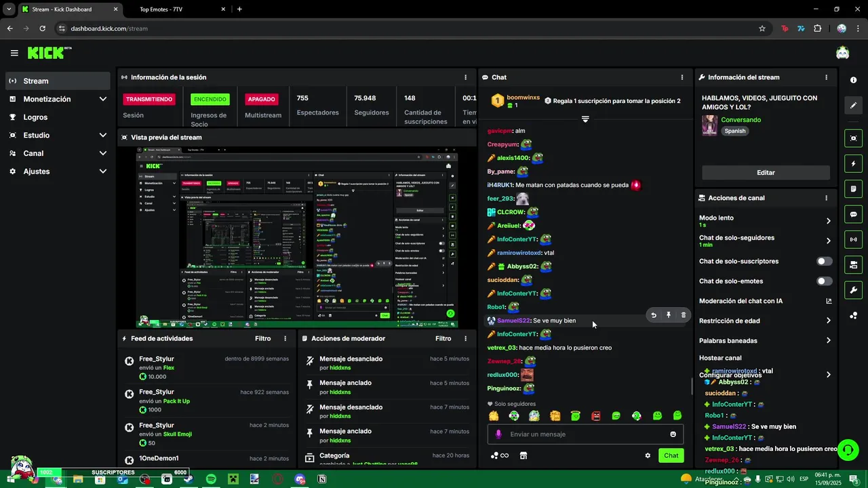The width and height of the screenshot is (868, 488).
Task: Click the Conversando category link
Action: click(741, 120)
